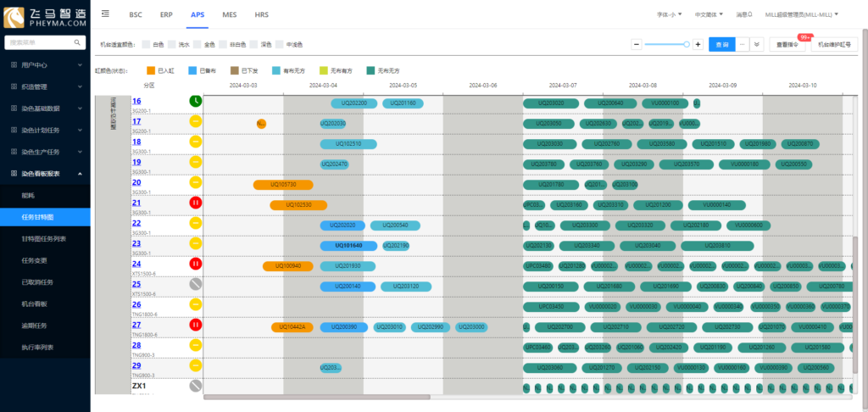Image resolution: width=868 pixels, height=412 pixels.
Task: Click the yellow status icon for machine 18
Action: (x=195, y=142)
